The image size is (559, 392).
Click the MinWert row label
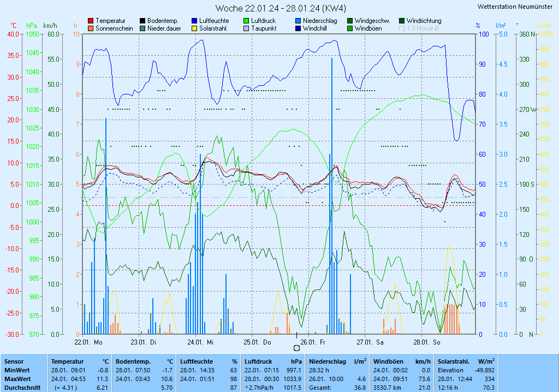[x=17, y=370]
